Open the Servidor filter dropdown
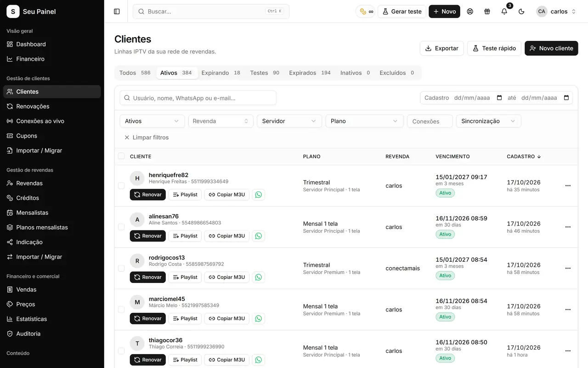The image size is (588, 368). click(x=289, y=121)
